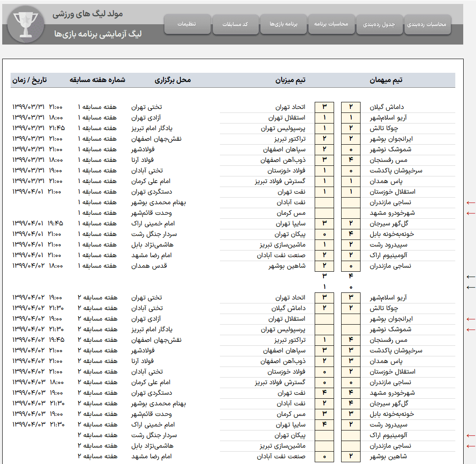Image resolution: width=476 pixels, height=464 pixels.
Task: Click the محل برگزاری column header
Action: [173, 80]
